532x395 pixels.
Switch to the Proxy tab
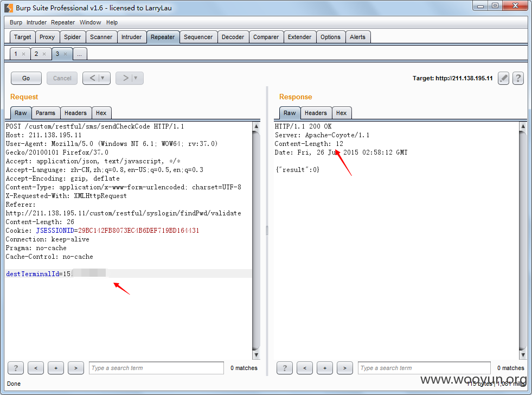click(x=47, y=37)
